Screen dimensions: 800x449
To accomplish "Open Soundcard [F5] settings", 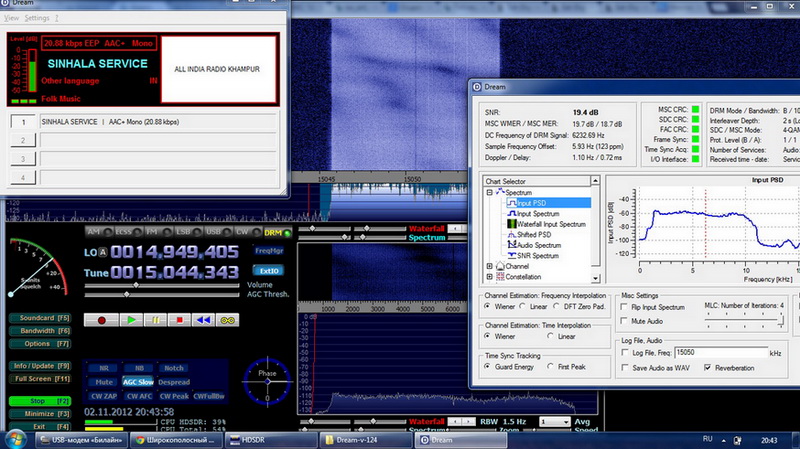I will pyautogui.click(x=40, y=318).
